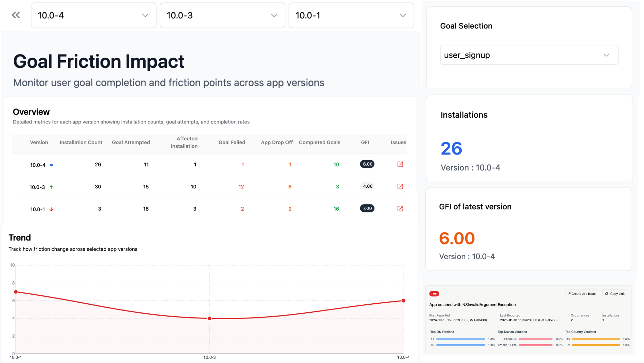
Task: Click the copy icon beside Copy Link
Action: coord(607,294)
